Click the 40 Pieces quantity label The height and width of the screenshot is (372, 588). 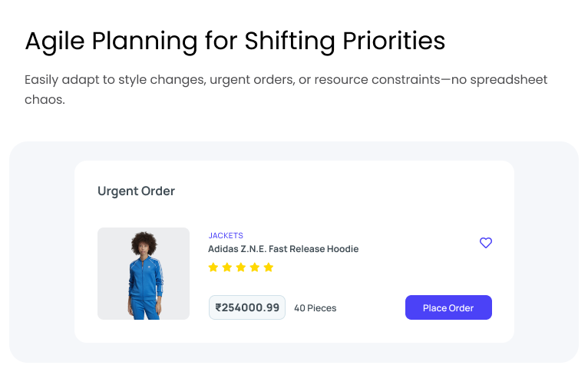coord(315,308)
